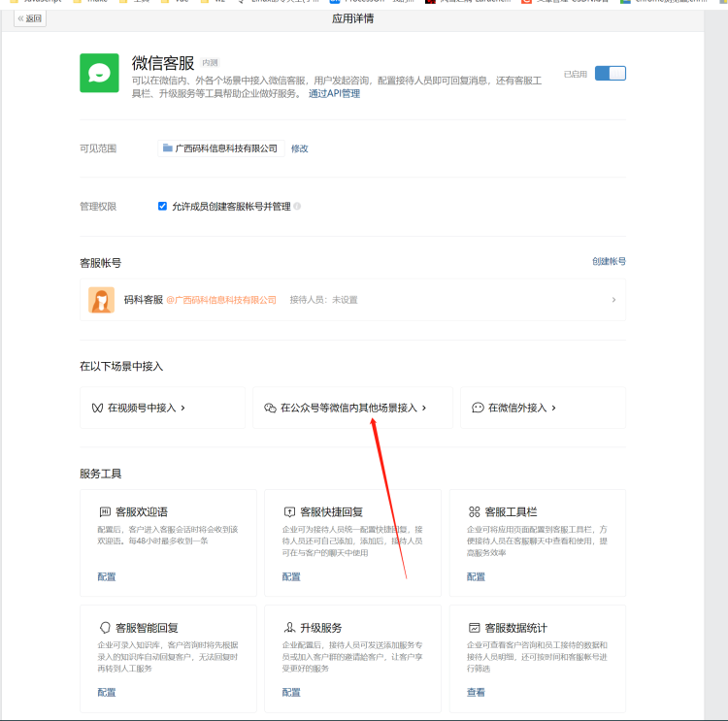Click the chat bubble icon for 在微信外接入
This screenshot has width=728, height=721.
click(x=478, y=408)
